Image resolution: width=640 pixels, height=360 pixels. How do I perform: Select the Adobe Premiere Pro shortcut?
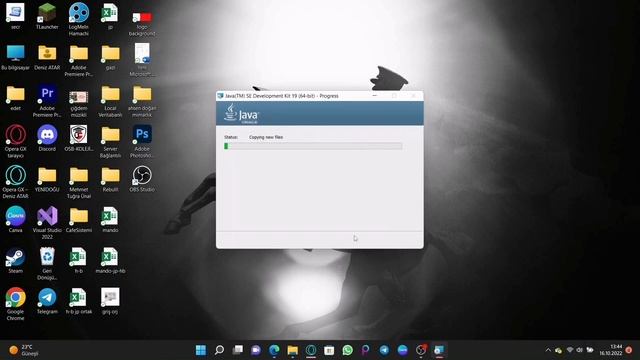(x=47, y=101)
